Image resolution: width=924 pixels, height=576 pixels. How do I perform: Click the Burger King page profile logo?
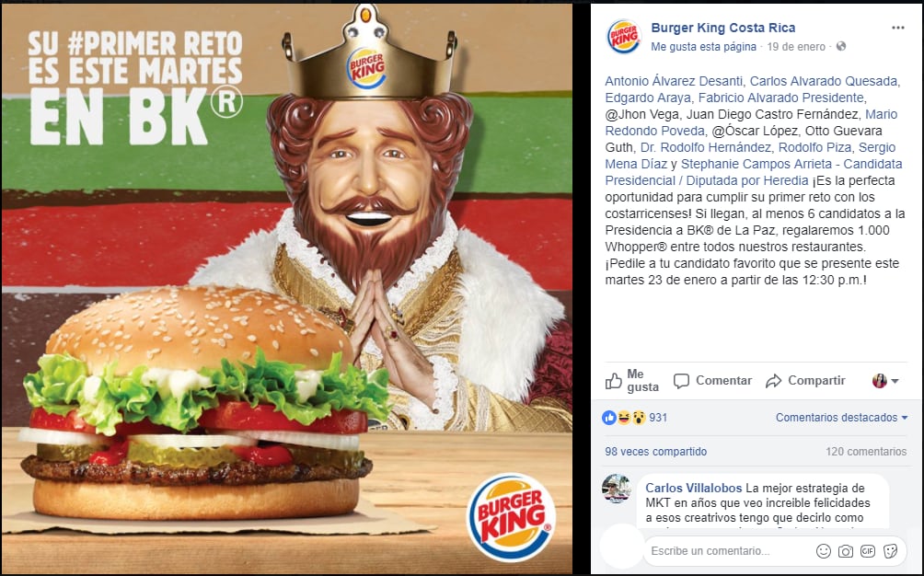(x=623, y=37)
